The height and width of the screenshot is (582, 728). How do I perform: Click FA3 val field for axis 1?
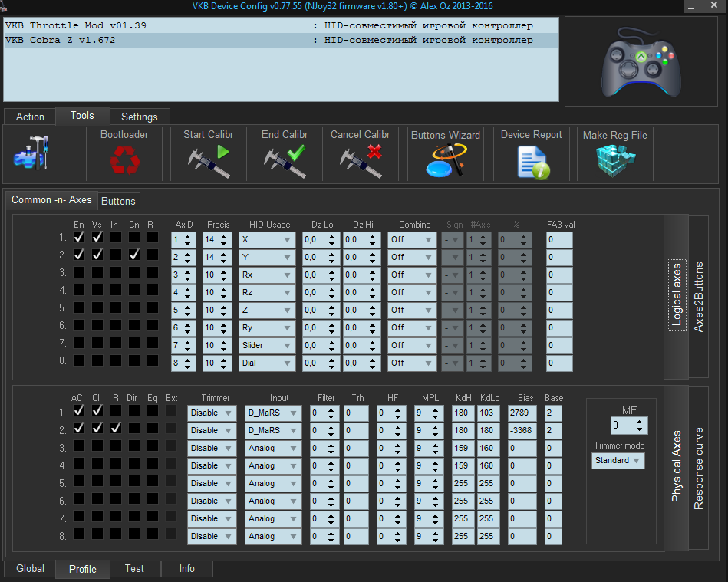click(x=559, y=240)
